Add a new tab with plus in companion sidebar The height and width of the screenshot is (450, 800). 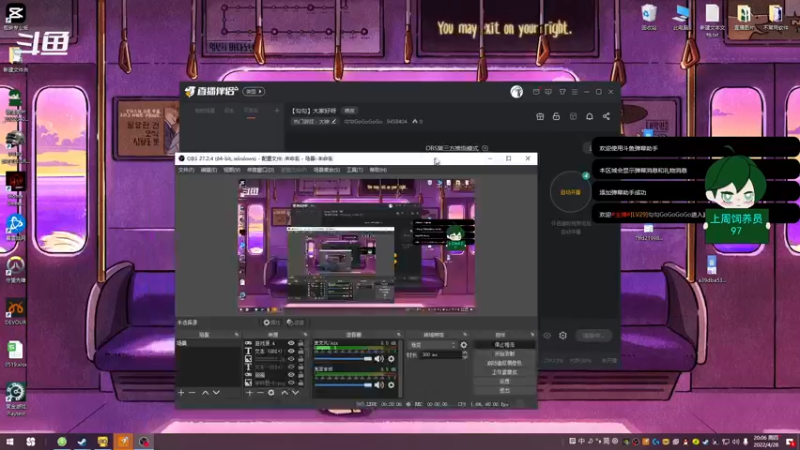(x=277, y=110)
